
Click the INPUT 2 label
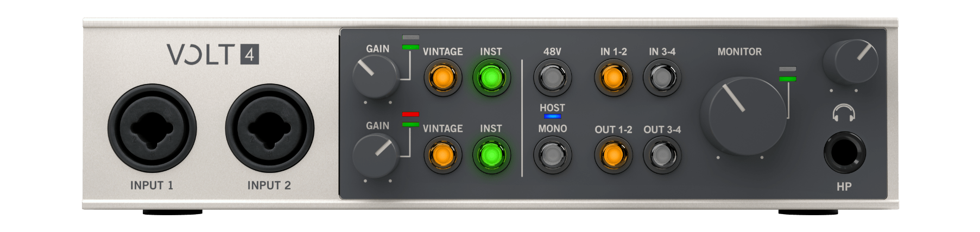[269, 185]
